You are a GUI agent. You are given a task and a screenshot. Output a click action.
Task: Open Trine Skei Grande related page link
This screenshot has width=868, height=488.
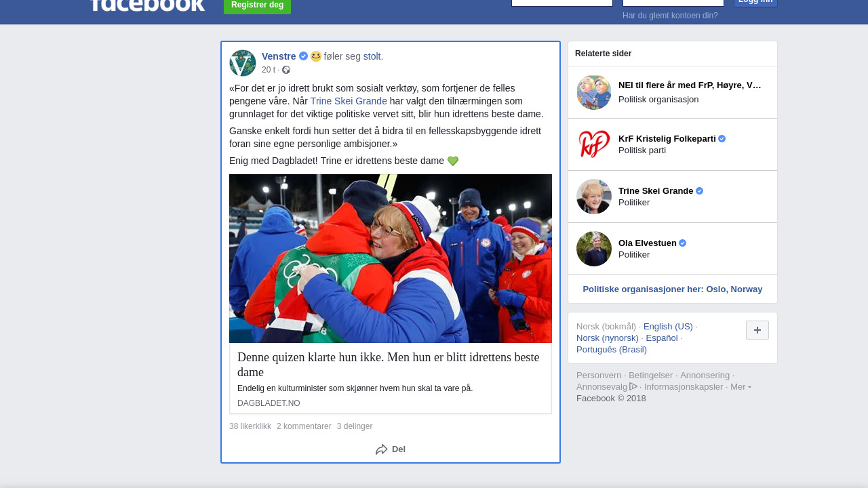(656, 190)
